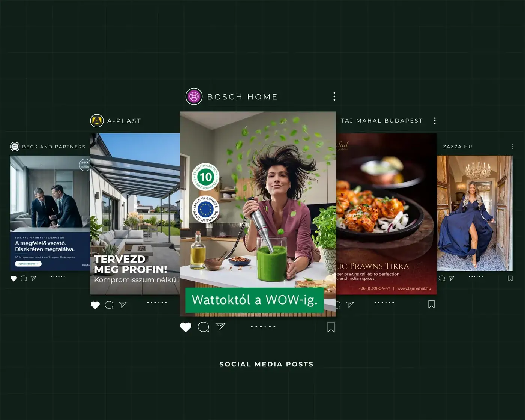Click the 'TERVEZD MEG PROFIN!' headline
525x420 pixels.
pos(130,264)
